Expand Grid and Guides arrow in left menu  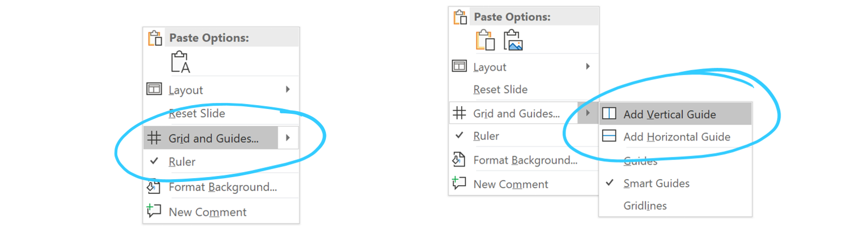click(x=288, y=138)
